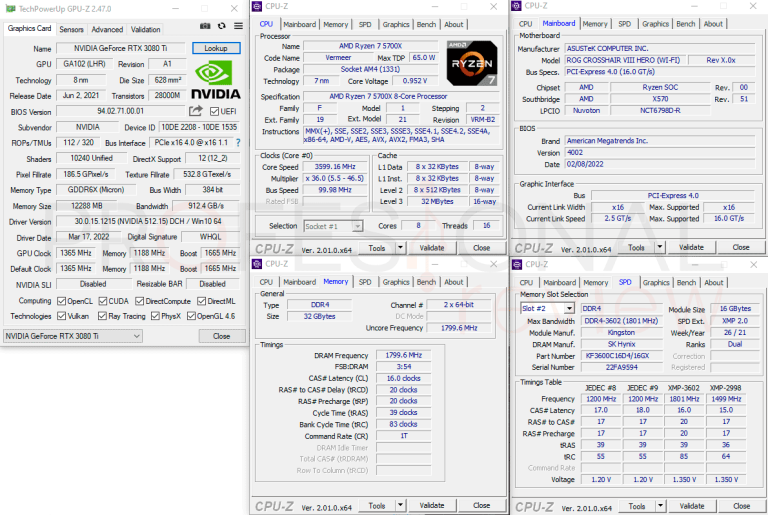This screenshot has height=515, width=768.
Task: Click the NVIDIA logo in GPU-Z
Action: (x=216, y=80)
